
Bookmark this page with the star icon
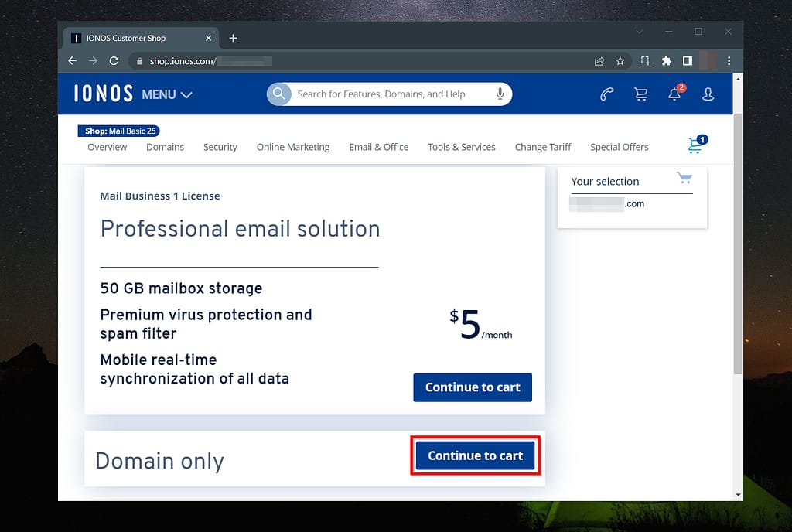coord(620,61)
